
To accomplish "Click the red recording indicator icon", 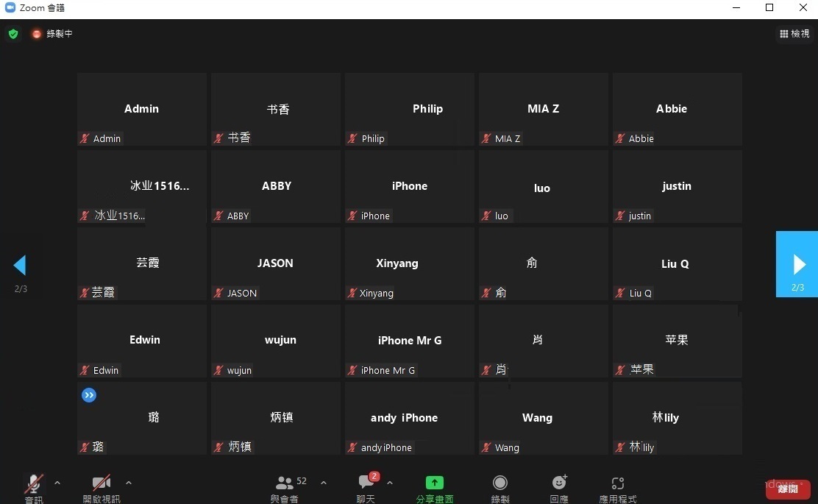I will tap(37, 34).
